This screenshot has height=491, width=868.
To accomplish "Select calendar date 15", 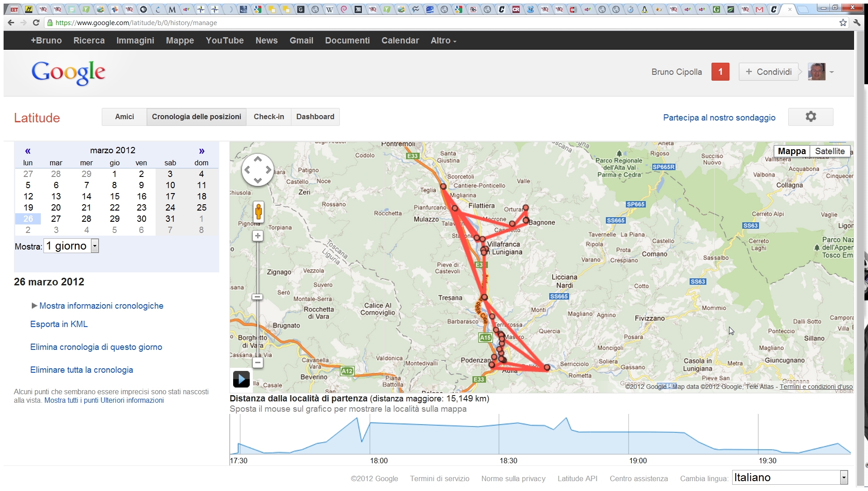I will coord(115,196).
